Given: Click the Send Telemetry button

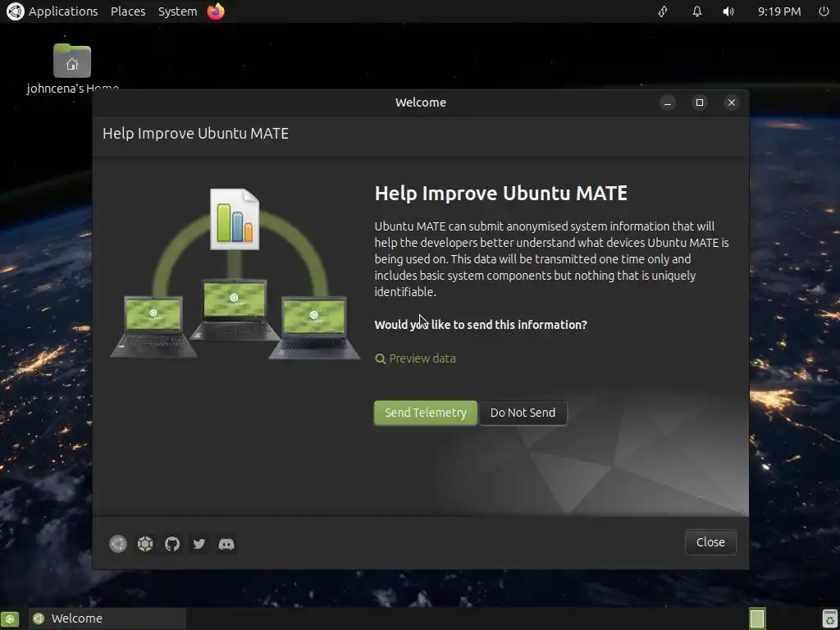Looking at the screenshot, I should (426, 413).
